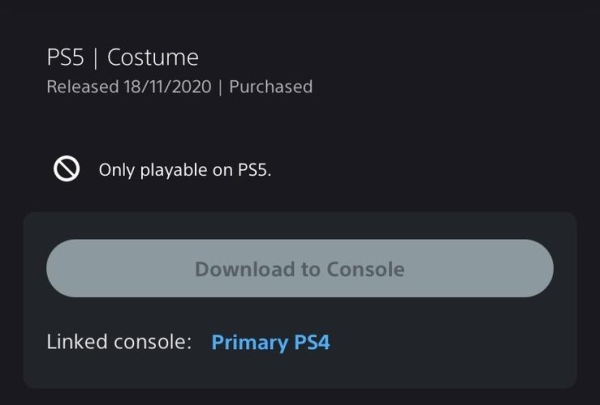This screenshot has height=405, width=600.
Task: Click the word 'Costume' in the title
Action: (153, 58)
